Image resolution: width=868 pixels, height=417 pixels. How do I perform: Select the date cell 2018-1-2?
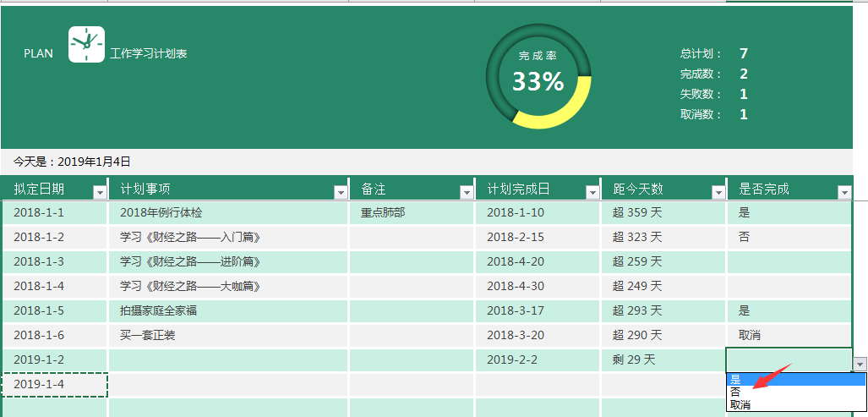55,237
